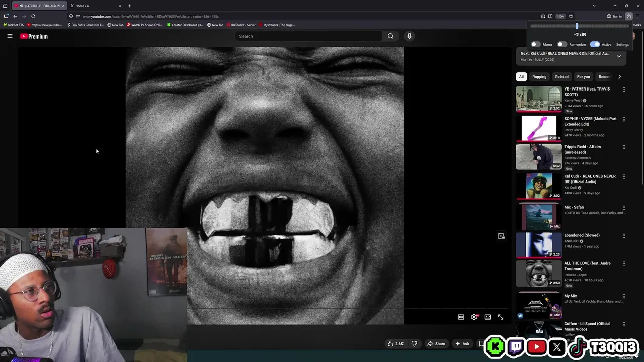Click the YouTube search magnifier button
The height and width of the screenshot is (362, 644).
390,36
